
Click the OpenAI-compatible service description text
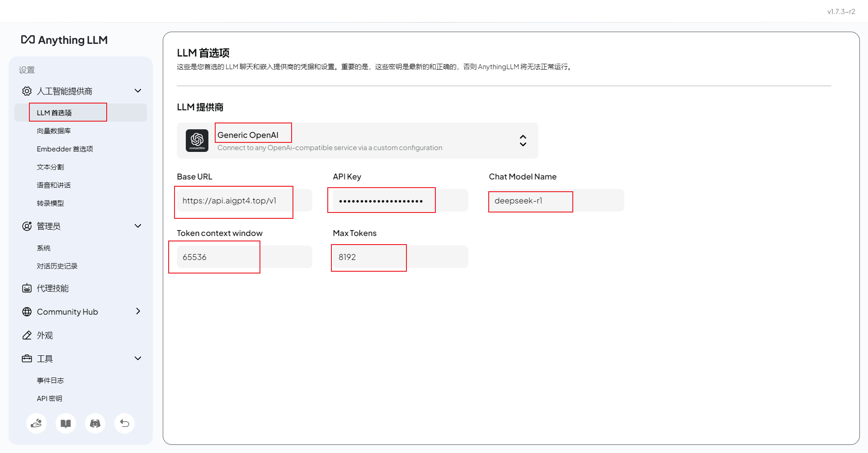click(330, 148)
